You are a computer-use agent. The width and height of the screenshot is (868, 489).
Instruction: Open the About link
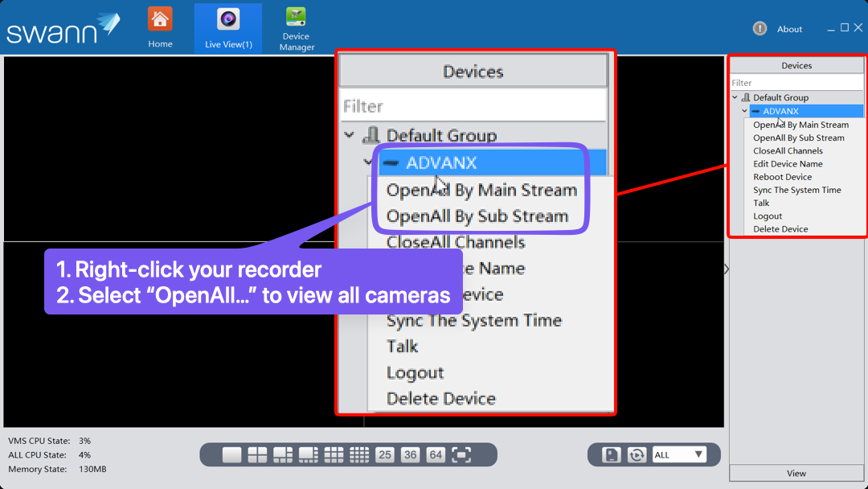(789, 29)
